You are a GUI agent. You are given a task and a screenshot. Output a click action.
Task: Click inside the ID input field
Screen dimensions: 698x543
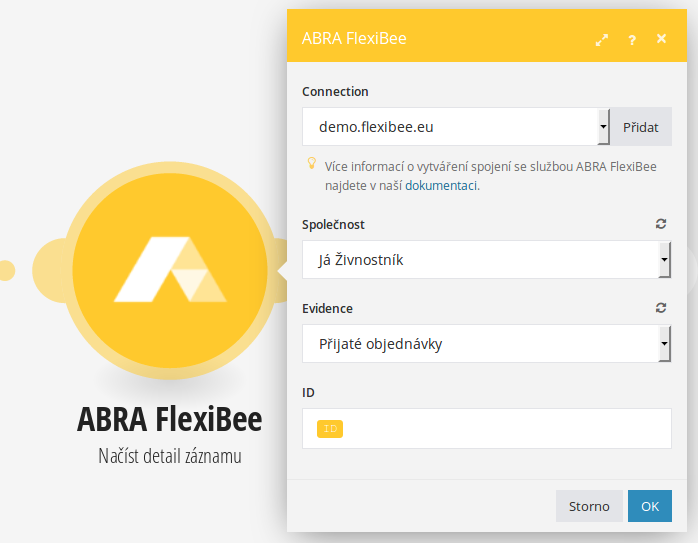click(487, 429)
